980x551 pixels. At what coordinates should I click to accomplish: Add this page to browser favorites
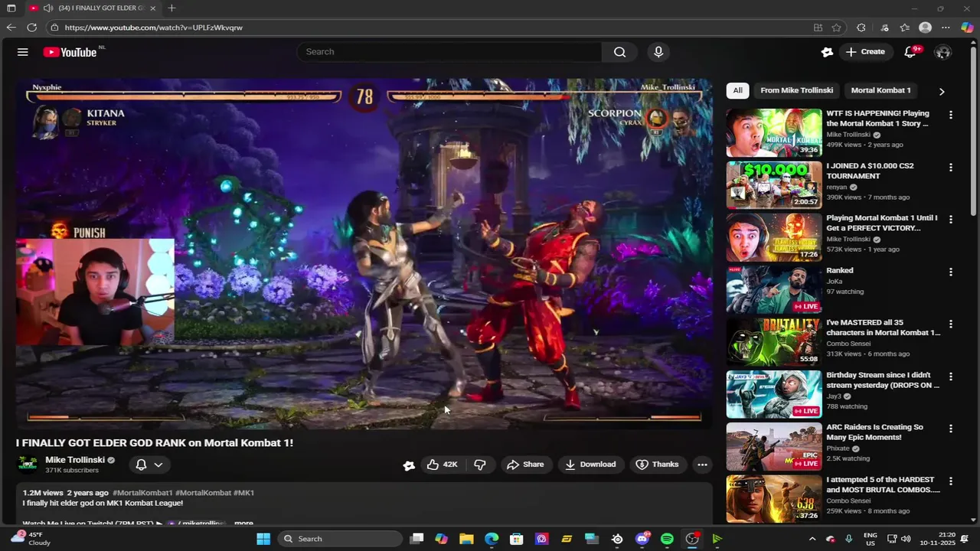tap(836, 28)
